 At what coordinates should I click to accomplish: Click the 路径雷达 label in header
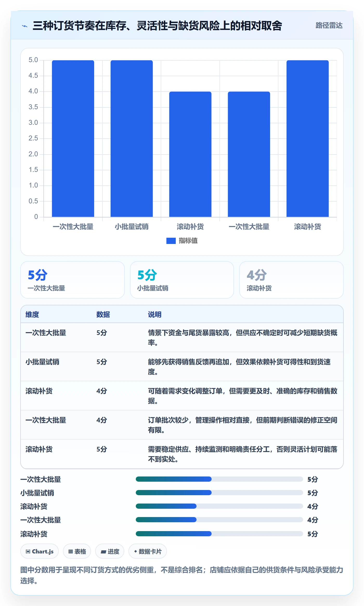point(329,25)
